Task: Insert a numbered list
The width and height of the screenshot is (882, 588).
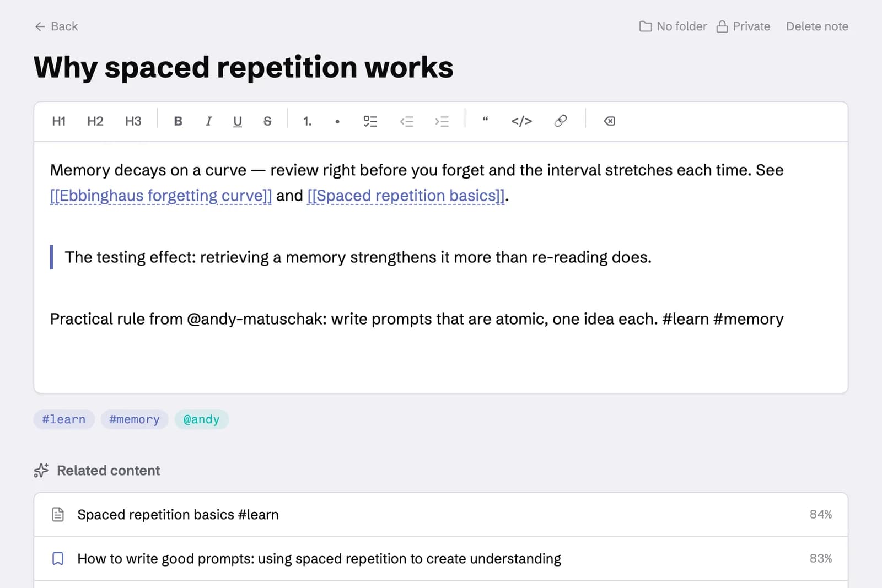Action: point(308,121)
